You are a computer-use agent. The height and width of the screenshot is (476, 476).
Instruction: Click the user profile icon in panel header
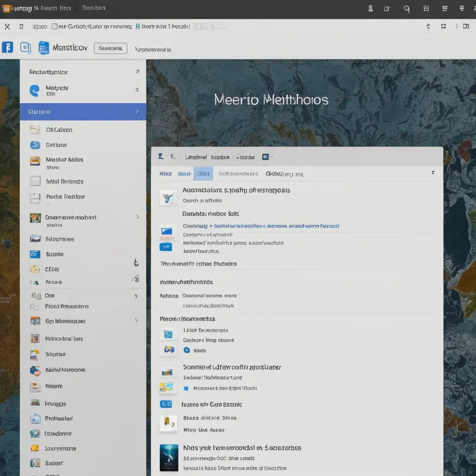(161, 157)
